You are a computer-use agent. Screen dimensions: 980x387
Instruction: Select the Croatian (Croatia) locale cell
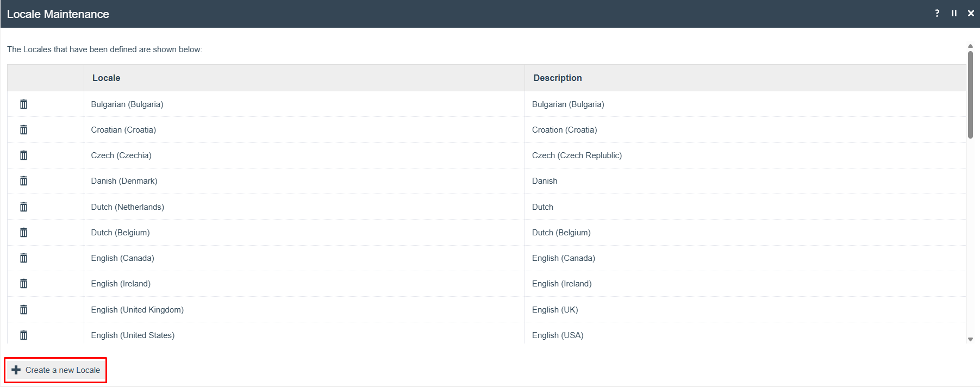coord(304,129)
